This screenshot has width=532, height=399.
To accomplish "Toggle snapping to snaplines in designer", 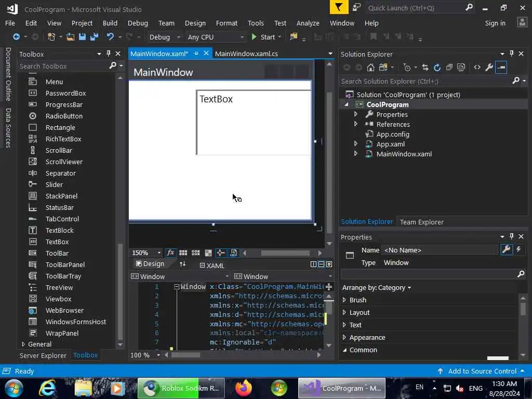I will pyautogui.click(x=221, y=253).
